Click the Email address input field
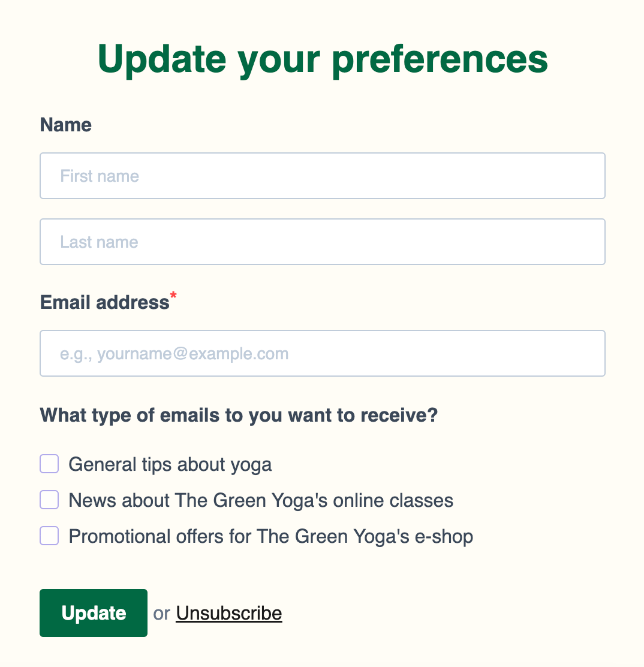644x667 pixels. click(322, 353)
